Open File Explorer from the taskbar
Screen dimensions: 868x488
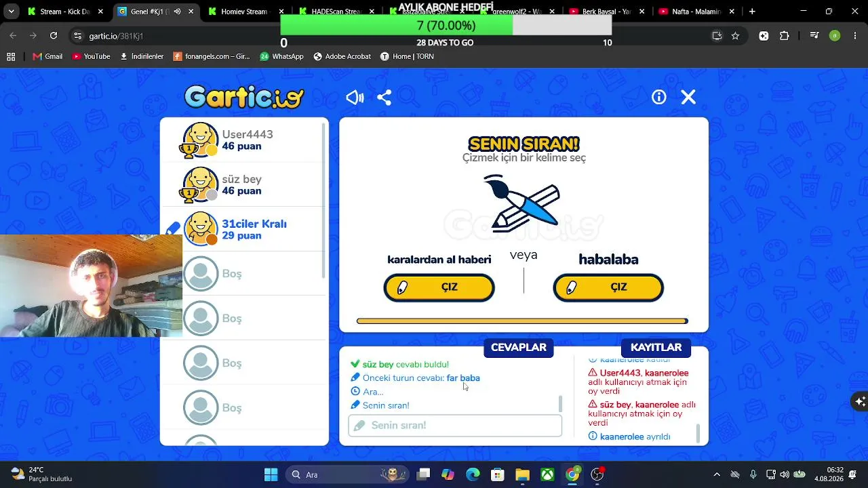pyautogui.click(x=522, y=474)
